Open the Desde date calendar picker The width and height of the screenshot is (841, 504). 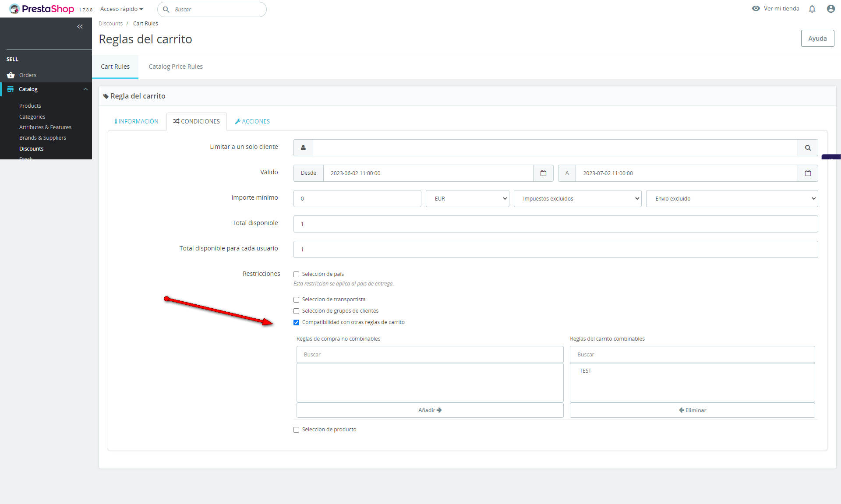543,173
